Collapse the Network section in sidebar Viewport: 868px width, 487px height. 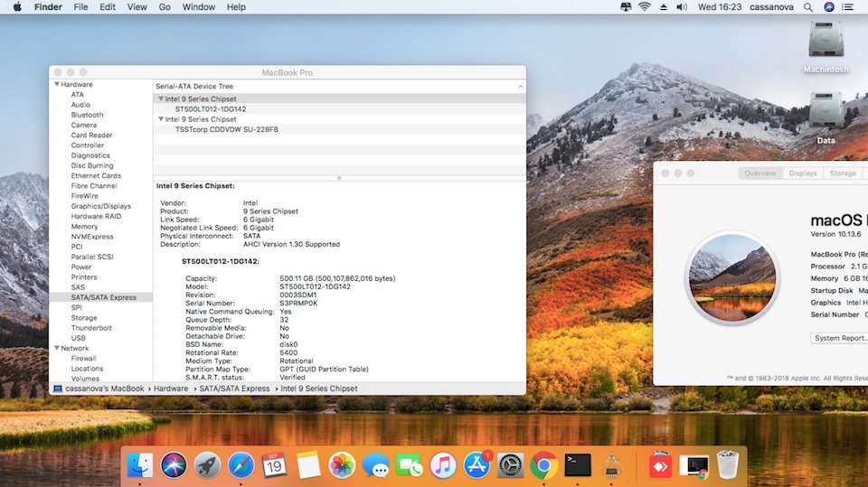(56, 348)
